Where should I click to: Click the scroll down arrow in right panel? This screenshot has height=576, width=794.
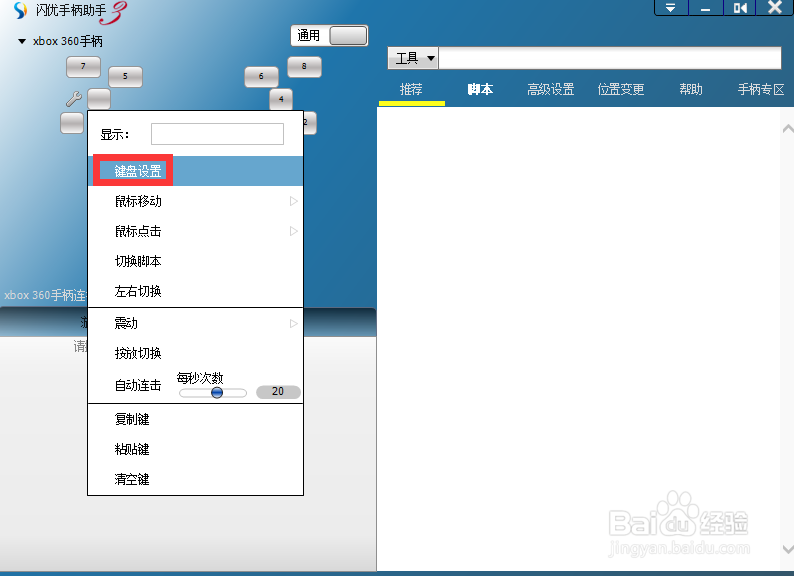pyautogui.click(x=787, y=549)
